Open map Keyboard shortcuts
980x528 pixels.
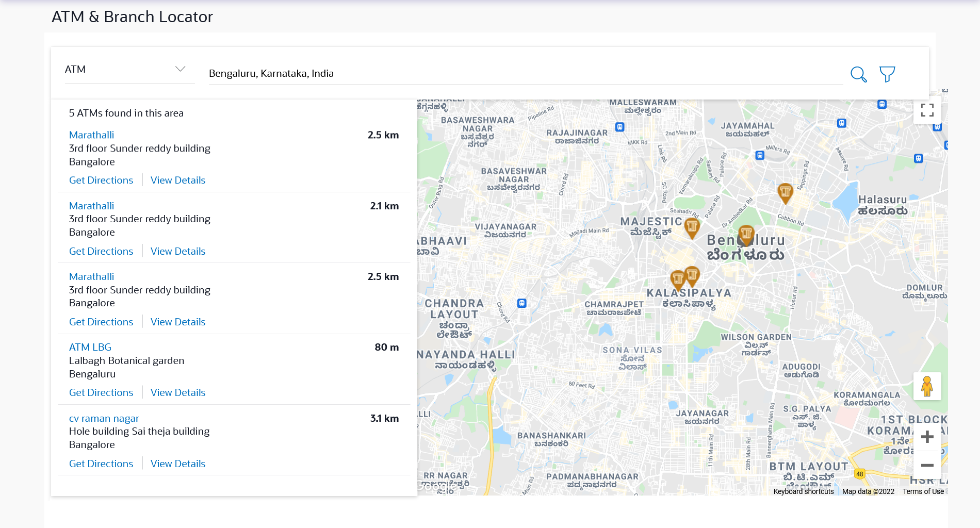tap(803, 491)
